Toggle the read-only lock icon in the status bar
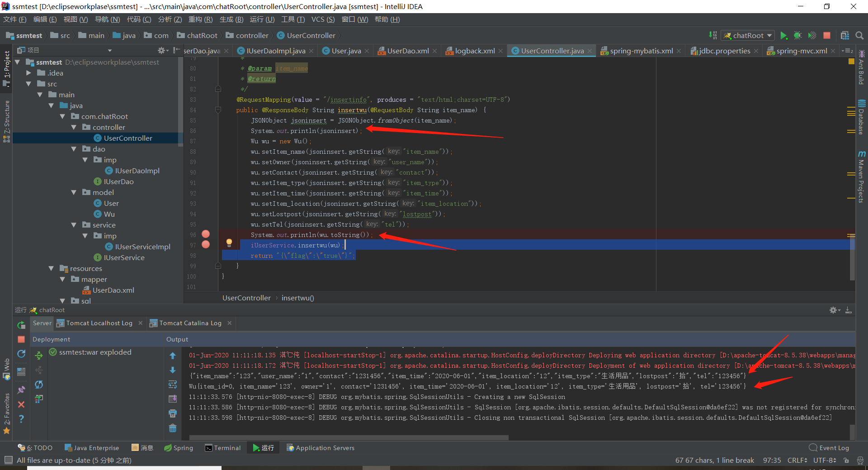The width and height of the screenshot is (868, 470). pyautogui.click(x=846, y=460)
